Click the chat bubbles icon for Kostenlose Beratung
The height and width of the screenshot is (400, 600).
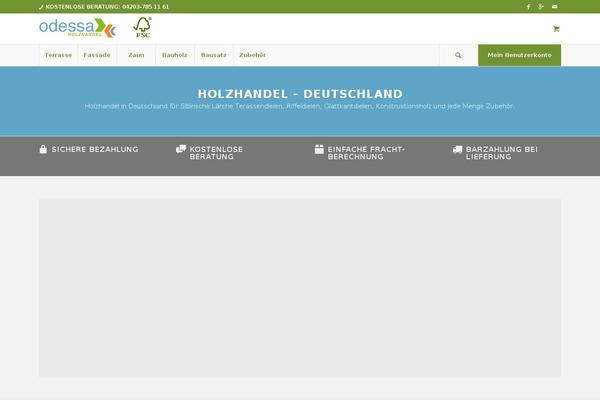181,149
